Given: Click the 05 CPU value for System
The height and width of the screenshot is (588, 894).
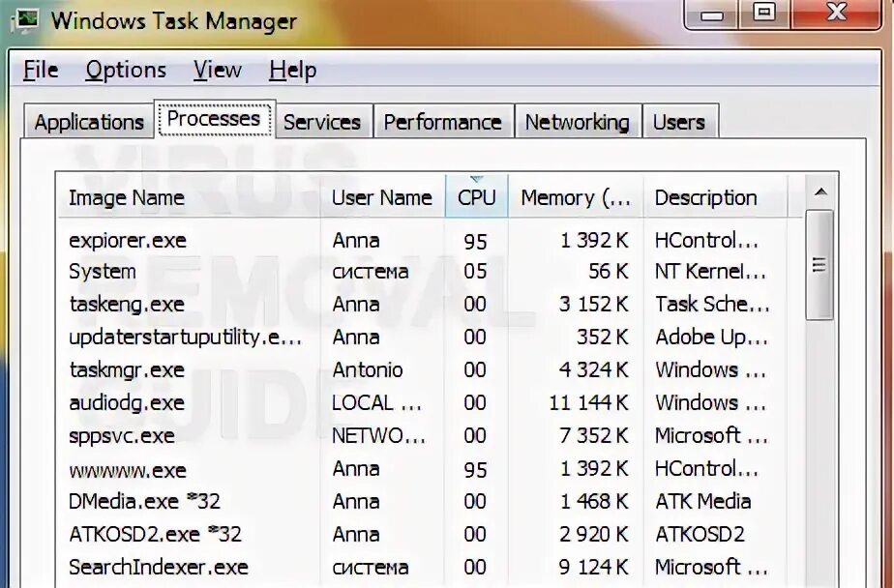Looking at the screenshot, I should tap(475, 271).
